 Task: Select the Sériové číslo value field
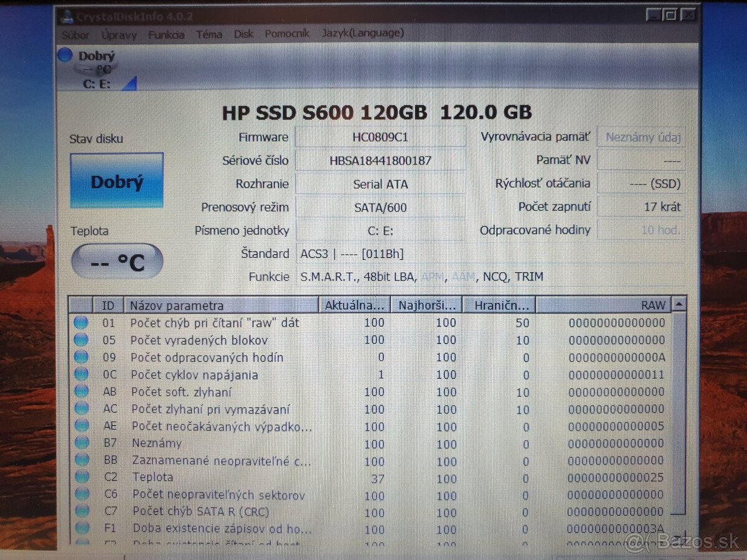point(380,161)
